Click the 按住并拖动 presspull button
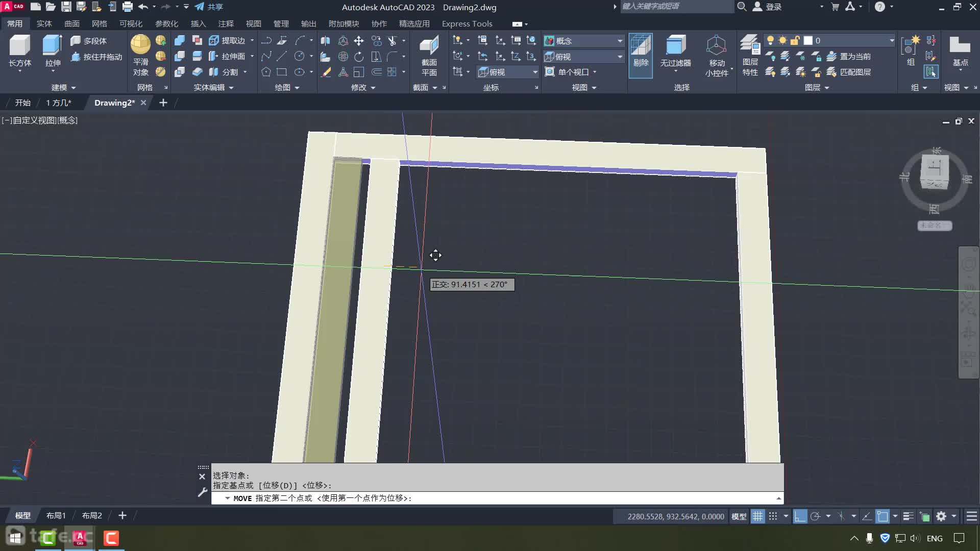The width and height of the screenshot is (980, 551). coord(96,57)
